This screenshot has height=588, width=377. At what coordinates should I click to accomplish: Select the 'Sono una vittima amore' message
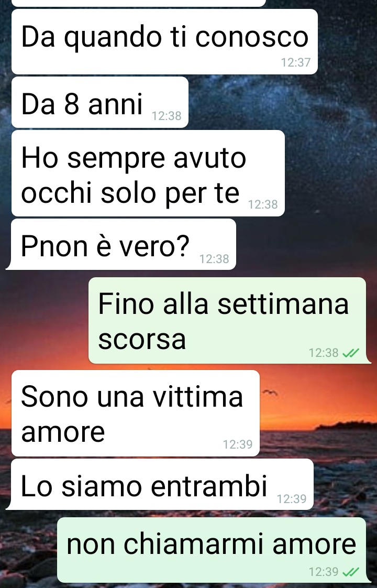135,413
